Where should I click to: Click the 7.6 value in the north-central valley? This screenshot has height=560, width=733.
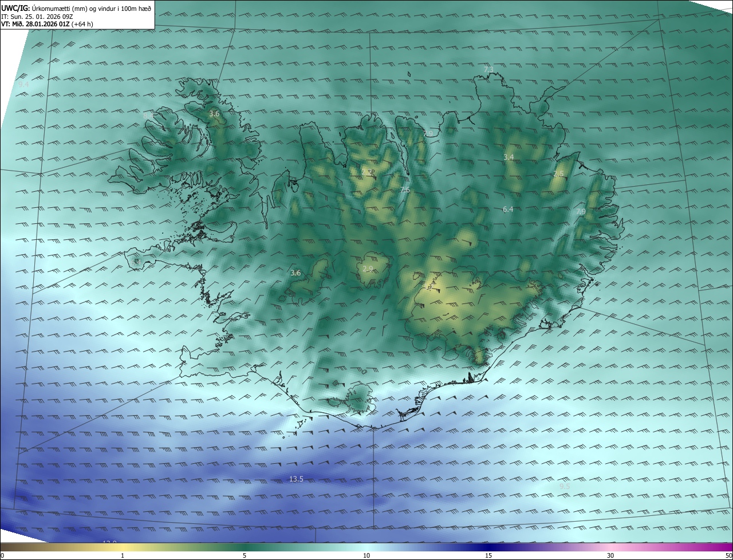(x=405, y=190)
